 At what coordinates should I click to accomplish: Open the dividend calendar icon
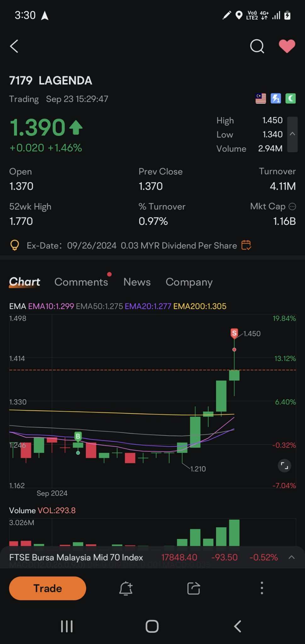(246, 245)
